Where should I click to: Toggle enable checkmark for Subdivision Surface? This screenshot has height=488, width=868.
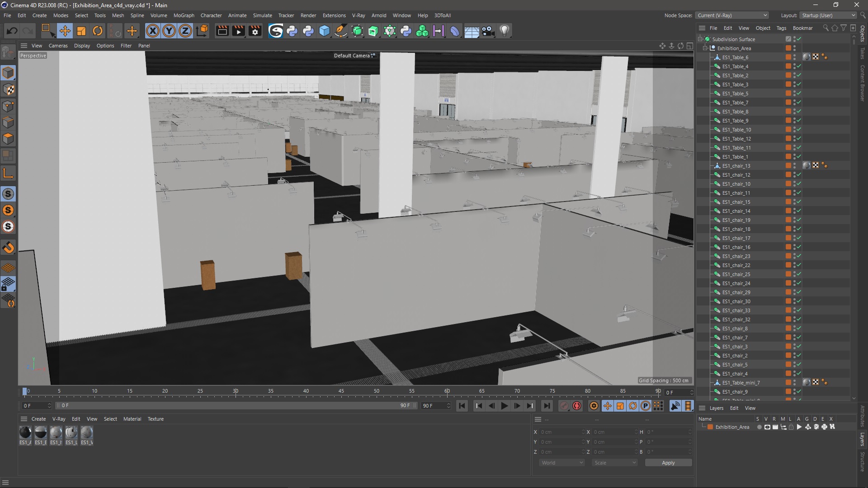pyautogui.click(x=799, y=39)
